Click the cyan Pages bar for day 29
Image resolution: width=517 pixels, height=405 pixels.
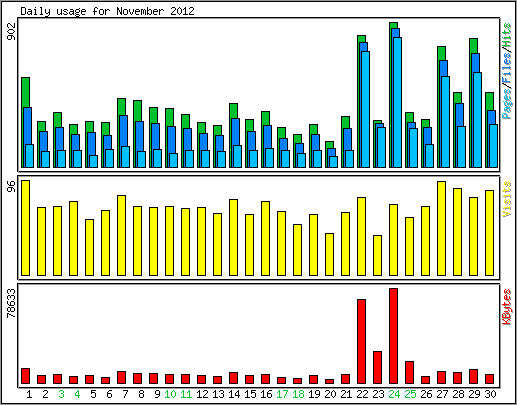[477, 120]
